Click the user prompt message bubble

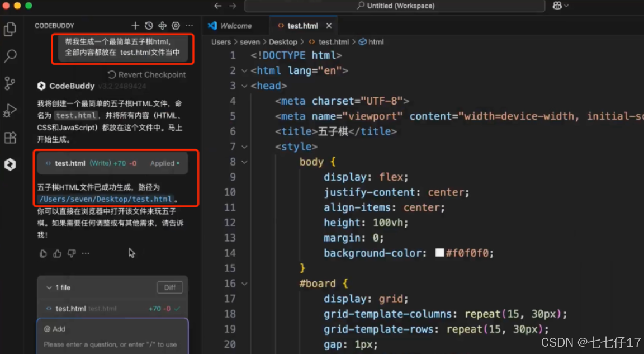pyautogui.click(x=122, y=47)
